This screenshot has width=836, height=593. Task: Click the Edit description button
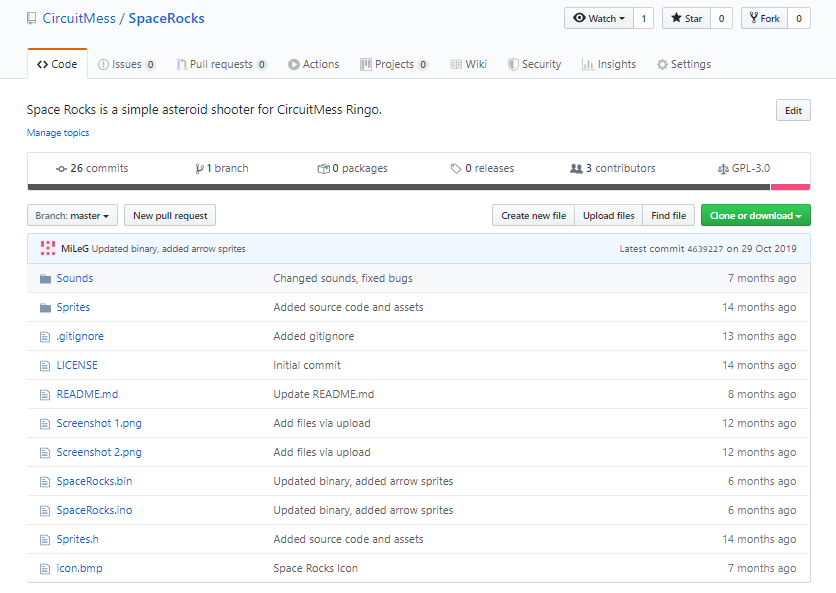pyautogui.click(x=793, y=110)
